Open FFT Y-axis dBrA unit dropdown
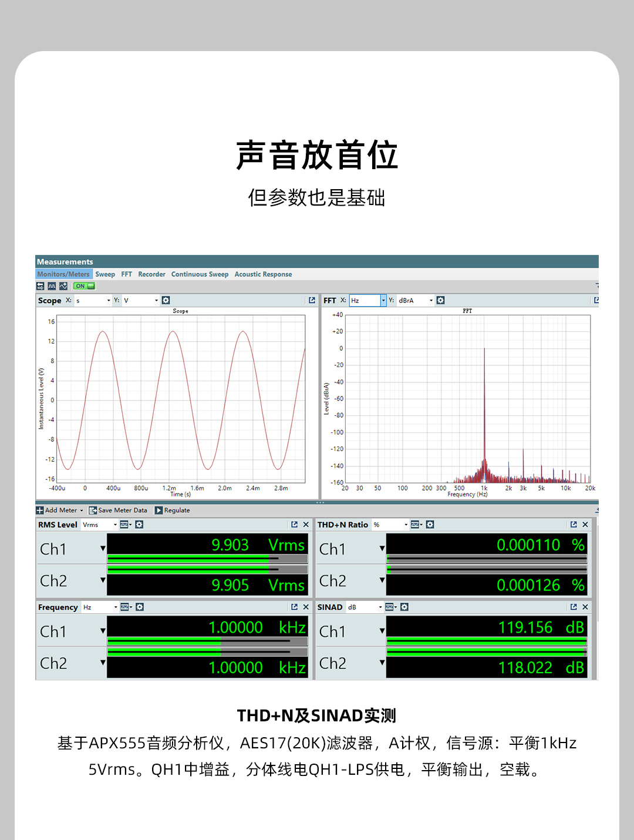The width and height of the screenshot is (634, 840). [431, 300]
